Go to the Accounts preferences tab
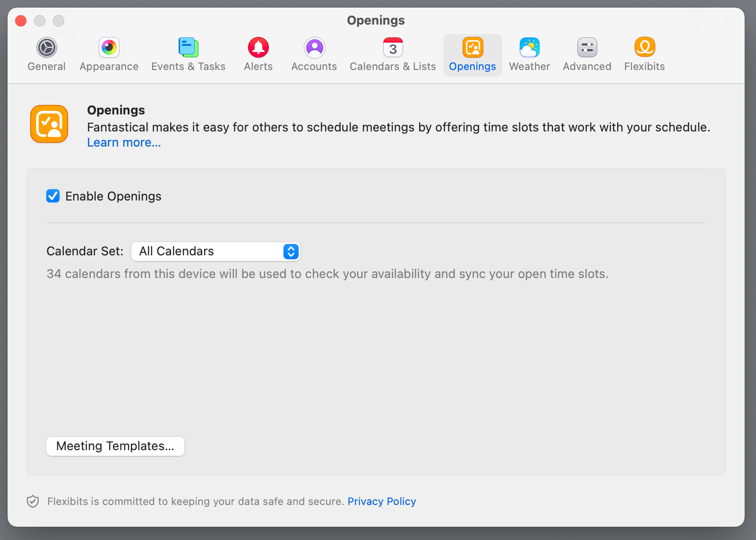Image resolution: width=756 pixels, height=540 pixels. [x=314, y=55]
